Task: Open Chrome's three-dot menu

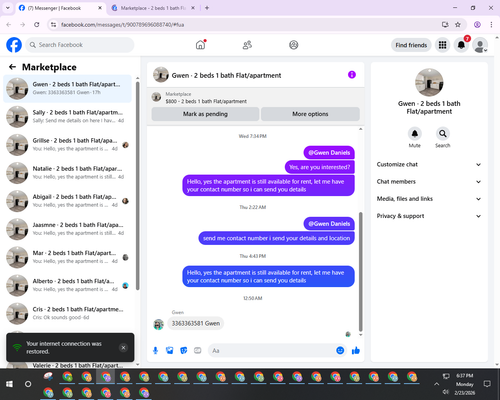Action: (x=491, y=25)
